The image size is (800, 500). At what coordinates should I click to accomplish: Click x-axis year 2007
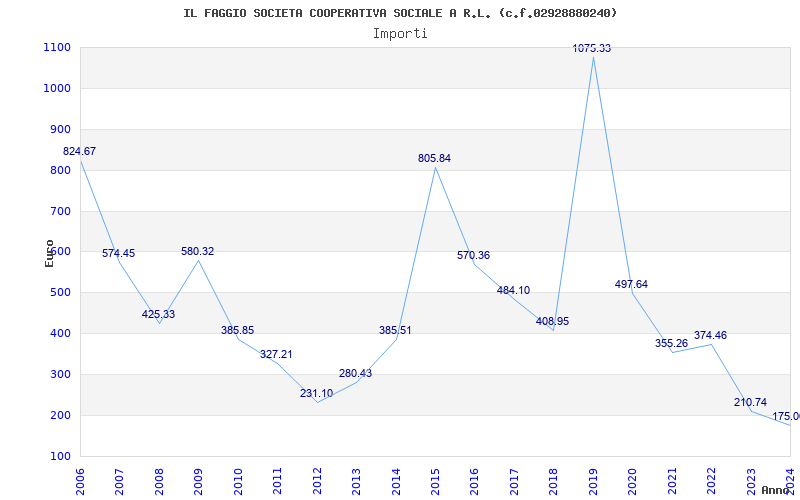click(120, 481)
